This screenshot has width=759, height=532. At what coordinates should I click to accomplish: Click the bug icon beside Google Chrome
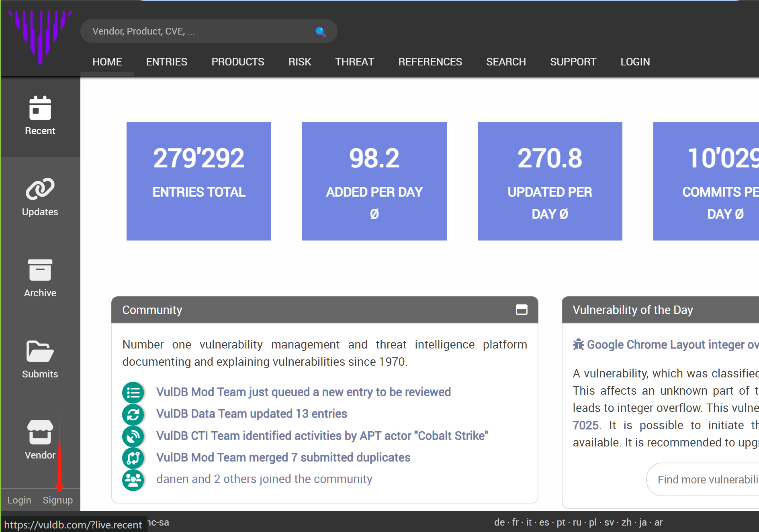click(x=578, y=344)
